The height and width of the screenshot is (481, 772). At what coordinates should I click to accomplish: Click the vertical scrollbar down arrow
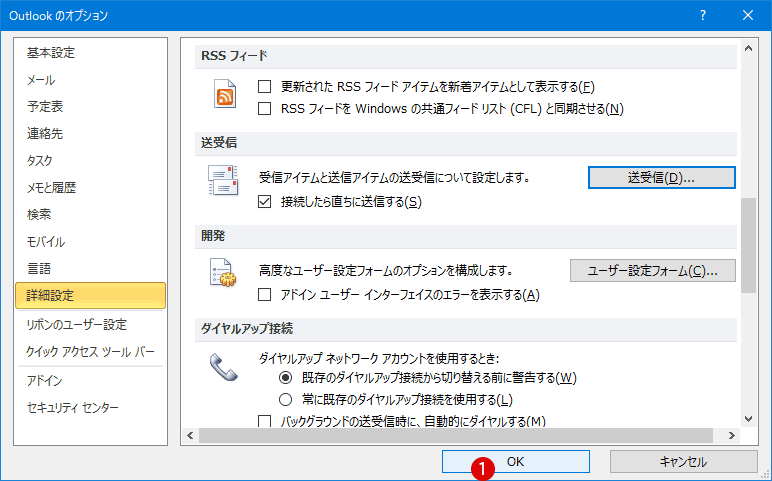click(x=748, y=419)
